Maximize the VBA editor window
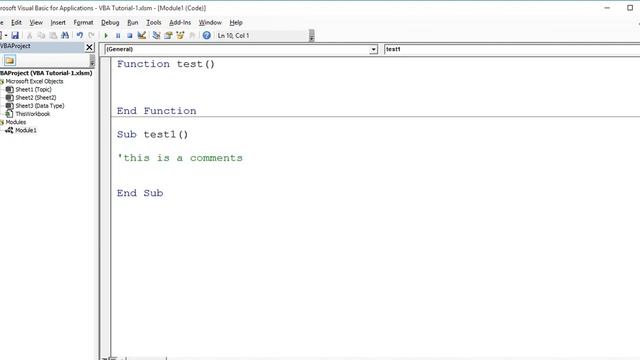Image resolution: width=640 pixels, height=360 pixels. pos(630,8)
